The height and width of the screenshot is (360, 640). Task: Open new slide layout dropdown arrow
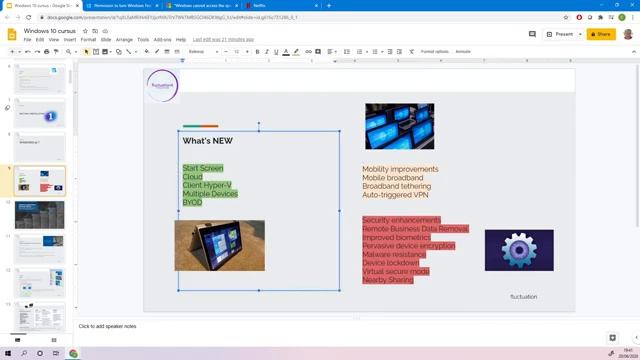tap(19, 52)
